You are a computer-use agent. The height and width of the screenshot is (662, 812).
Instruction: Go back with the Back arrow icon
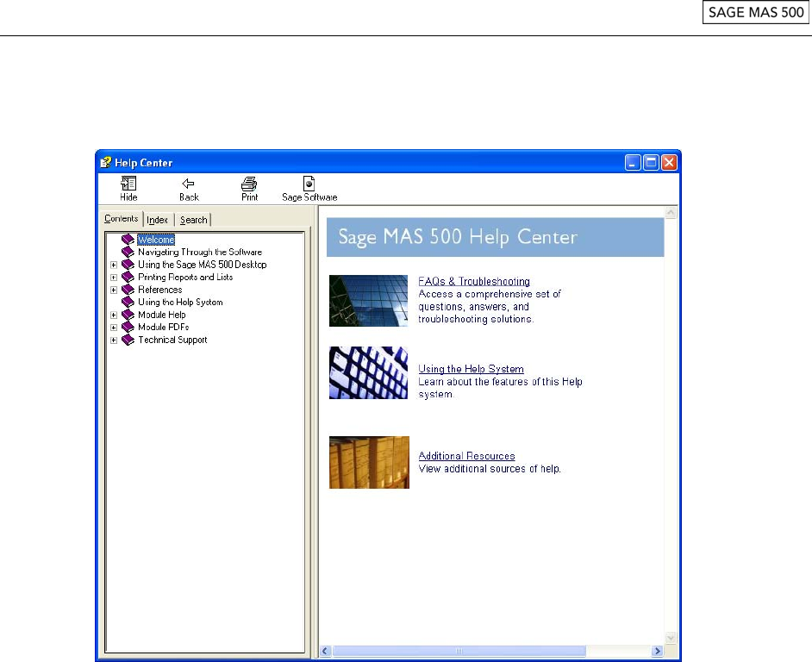(x=189, y=184)
